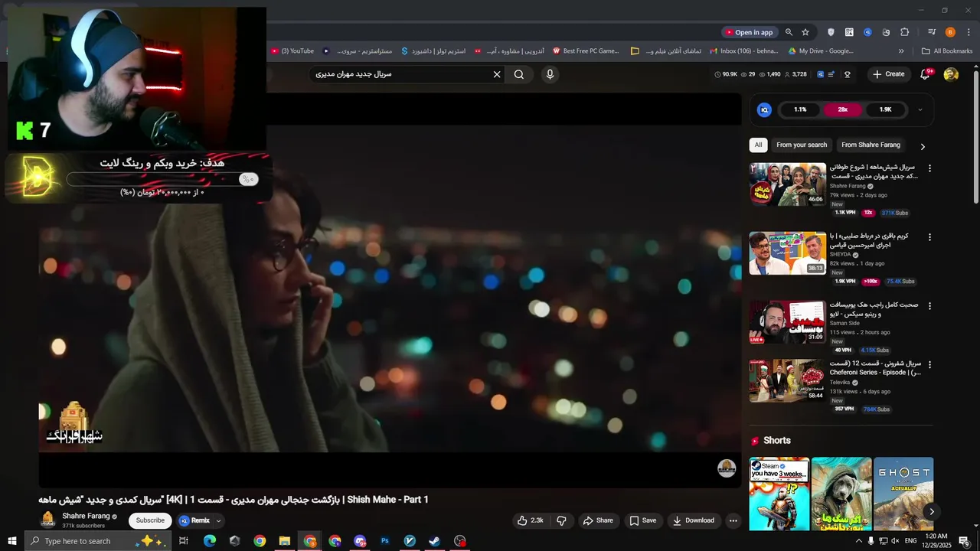Open Chrome zoom magnifier in address bar
Viewport: 980px width, 551px height.
(789, 32)
